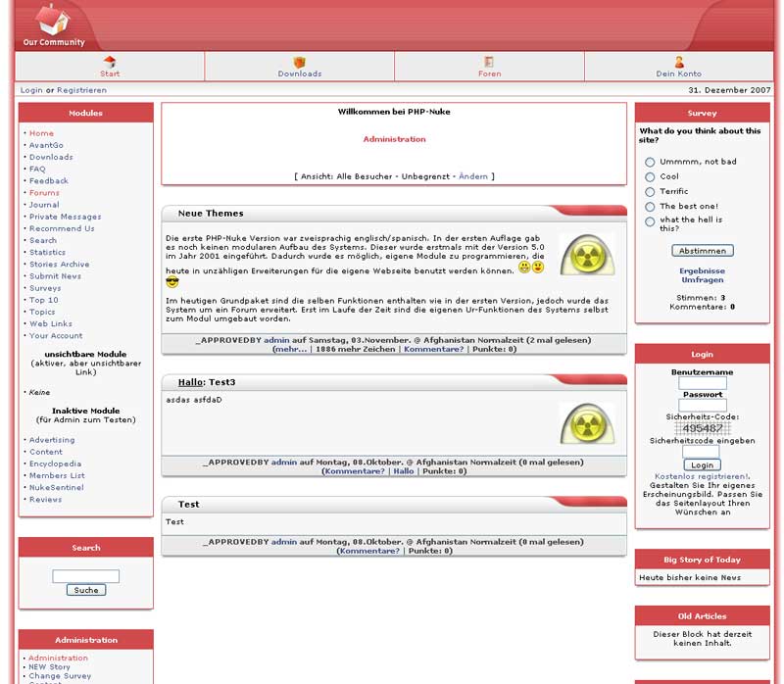The height and width of the screenshot is (684, 784).
Task: Select the 'Terrific' survey option
Action: (650, 192)
